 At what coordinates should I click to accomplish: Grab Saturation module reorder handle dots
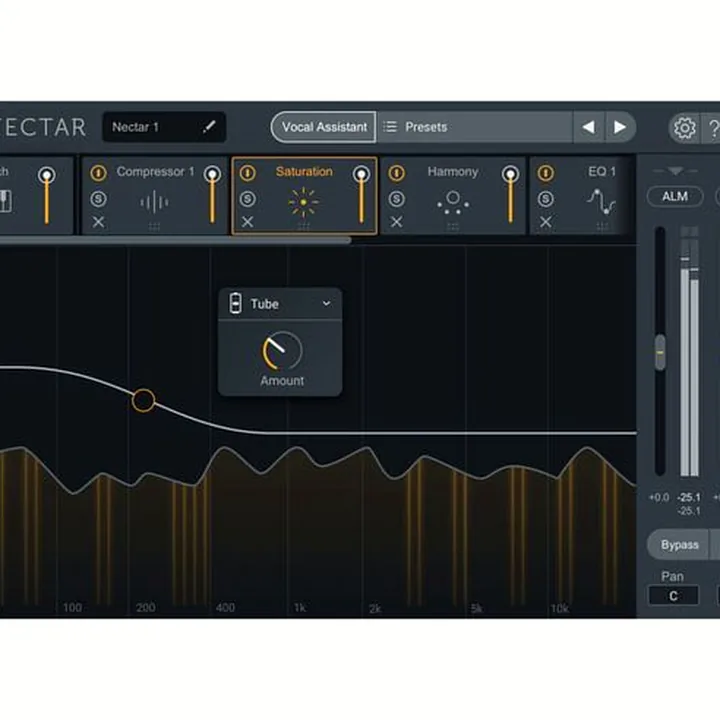(x=304, y=226)
